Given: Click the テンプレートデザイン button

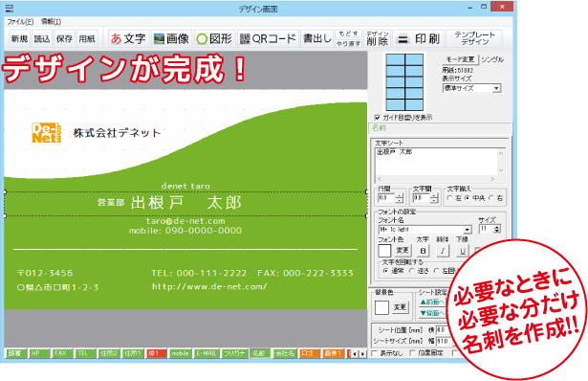Looking at the screenshot, I should (474, 38).
